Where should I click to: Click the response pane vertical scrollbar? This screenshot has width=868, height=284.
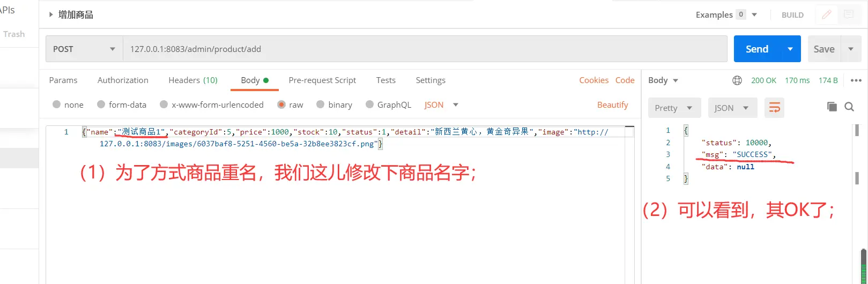857,155
